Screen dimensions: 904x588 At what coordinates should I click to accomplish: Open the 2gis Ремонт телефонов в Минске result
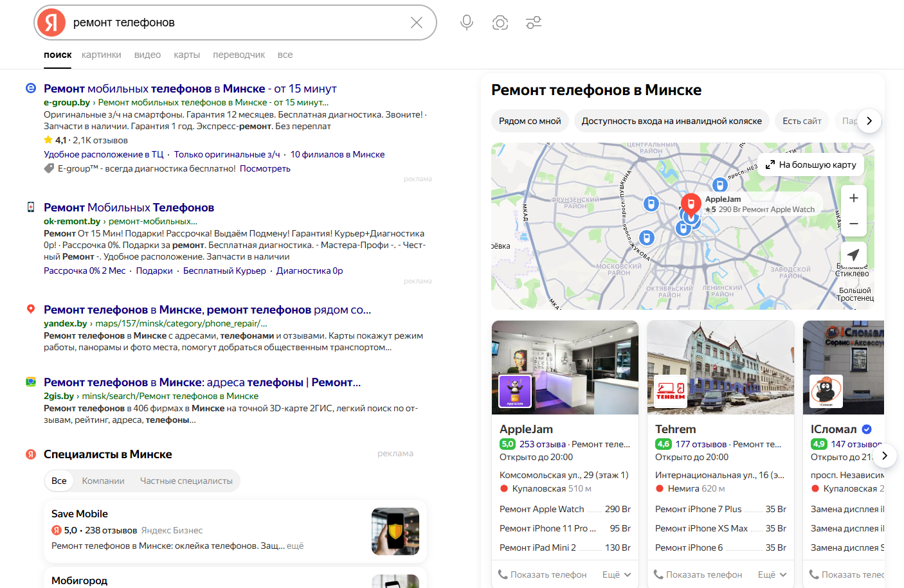pyautogui.click(x=203, y=382)
